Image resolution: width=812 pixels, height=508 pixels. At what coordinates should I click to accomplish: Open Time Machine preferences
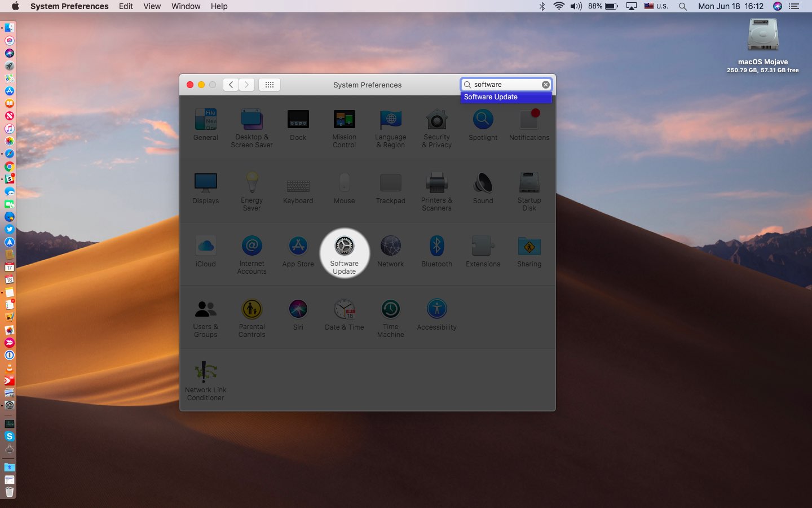coord(390,309)
